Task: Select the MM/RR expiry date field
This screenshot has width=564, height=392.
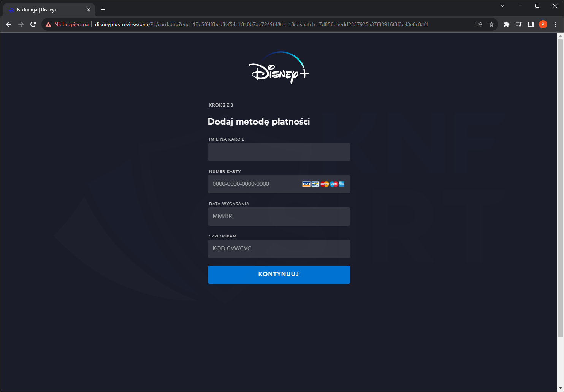Action: tap(279, 217)
